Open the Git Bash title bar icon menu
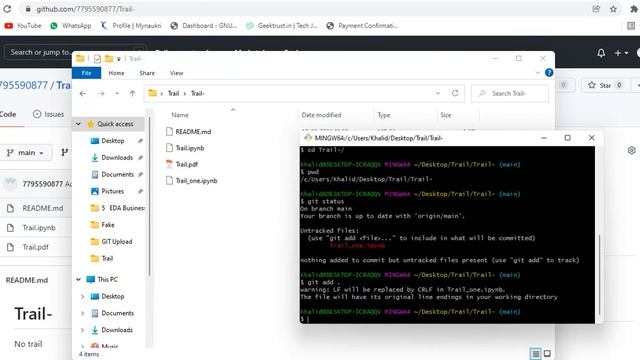Screen dimensions: 640x360 (x=308, y=138)
